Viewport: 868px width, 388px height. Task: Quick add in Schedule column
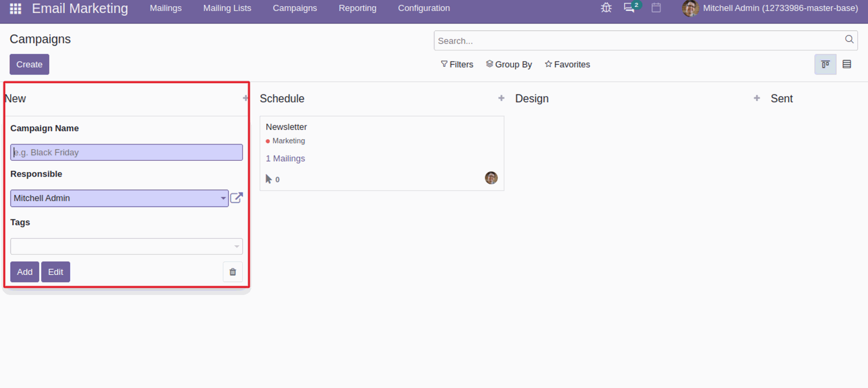click(501, 98)
